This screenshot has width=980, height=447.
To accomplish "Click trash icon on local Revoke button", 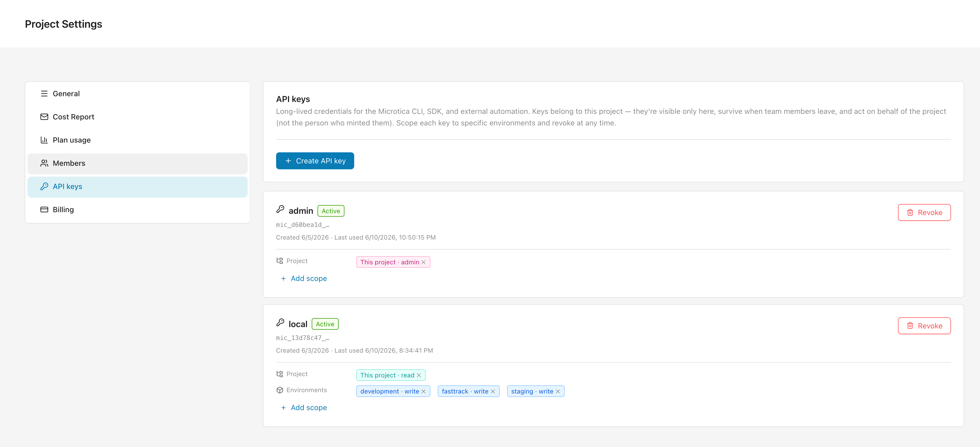I will point(910,326).
